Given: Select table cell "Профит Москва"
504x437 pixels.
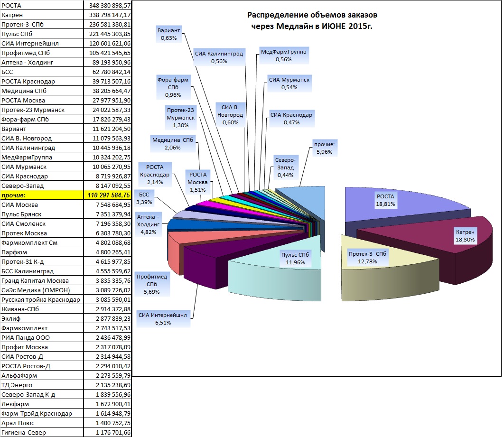Looking at the screenshot, I should [x=42, y=347].
